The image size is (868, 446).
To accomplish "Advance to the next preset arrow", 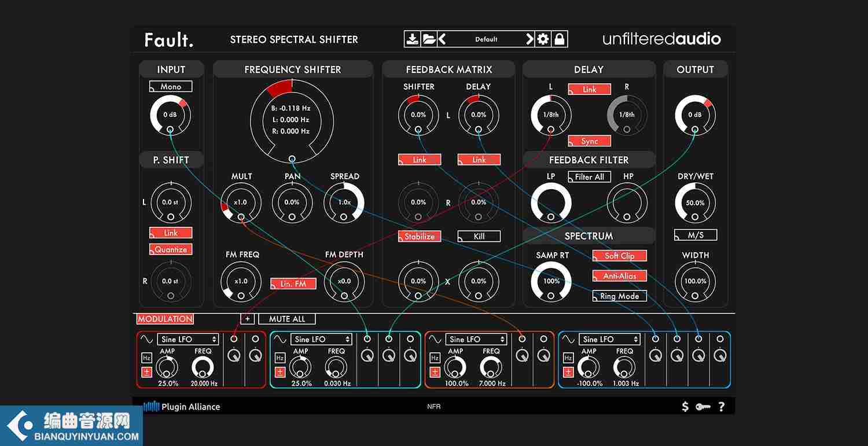I will tap(529, 39).
